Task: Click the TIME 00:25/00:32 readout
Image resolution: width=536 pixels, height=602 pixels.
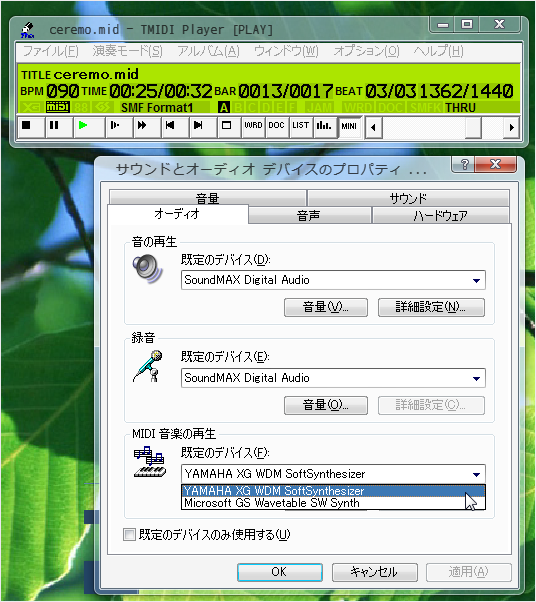Action: [x=161, y=91]
